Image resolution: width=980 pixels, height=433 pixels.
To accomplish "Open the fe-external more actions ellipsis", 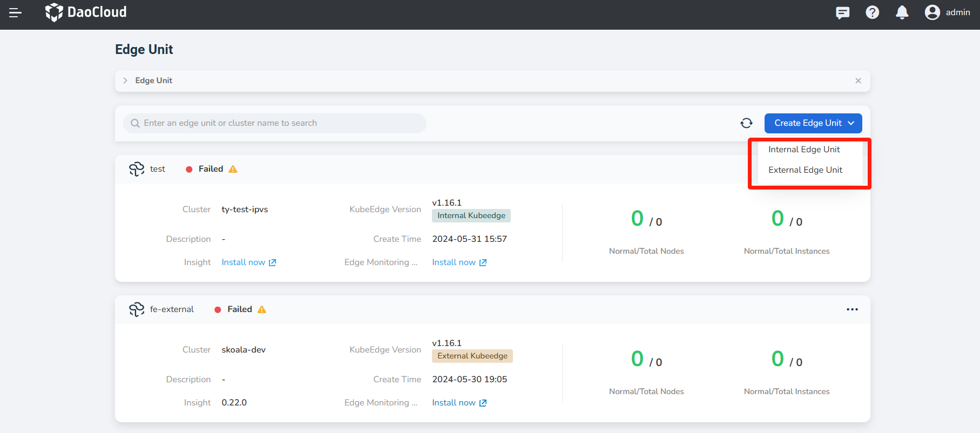I will (x=852, y=309).
